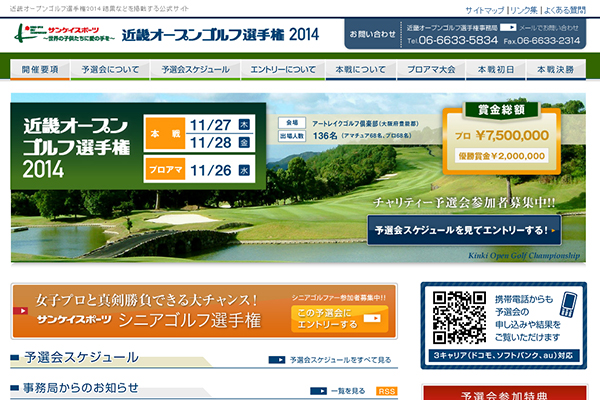The height and width of the screenshot is (400, 600).
Task: Click the Tel.06-6633-5834 phone number
Action: click(452, 40)
